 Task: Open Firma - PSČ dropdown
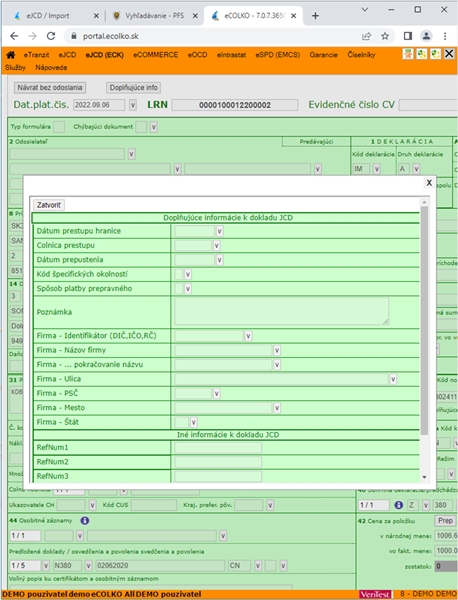coord(217,393)
